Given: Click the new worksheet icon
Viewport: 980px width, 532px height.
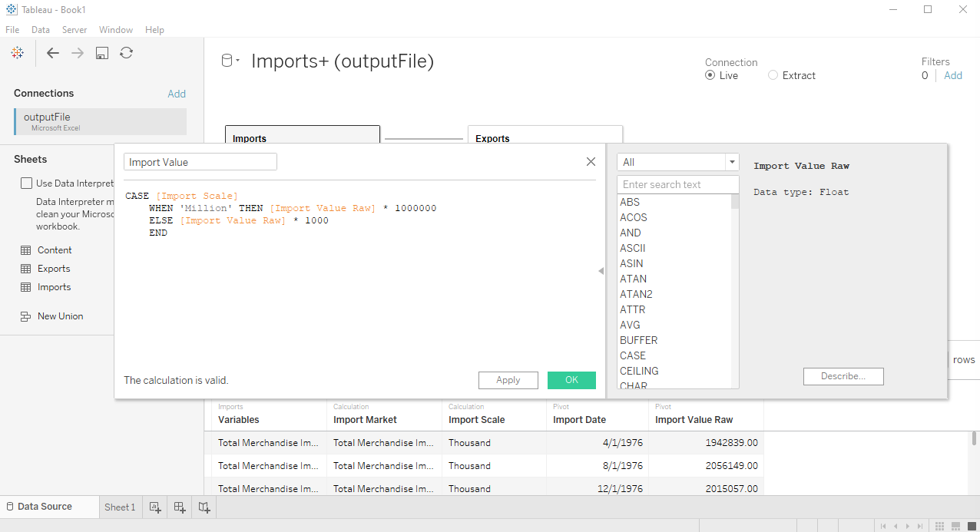Looking at the screenshot, I should coord(155,507).
